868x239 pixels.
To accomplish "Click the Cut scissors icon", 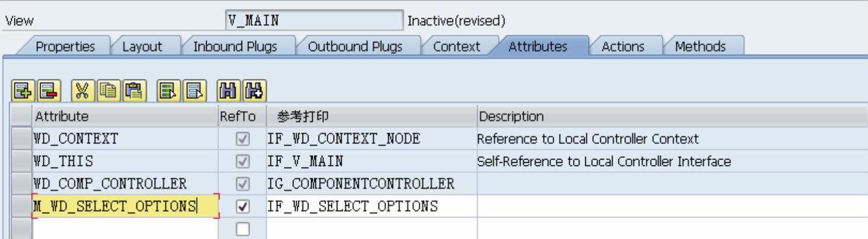I will click(x=82, y=91).
